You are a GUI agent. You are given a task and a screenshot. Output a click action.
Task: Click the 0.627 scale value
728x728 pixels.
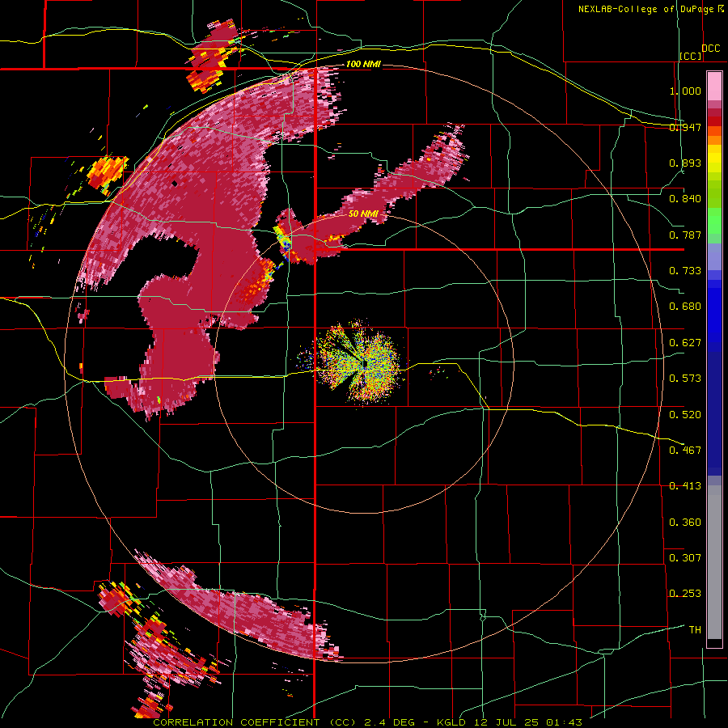[x=685, y=343]
